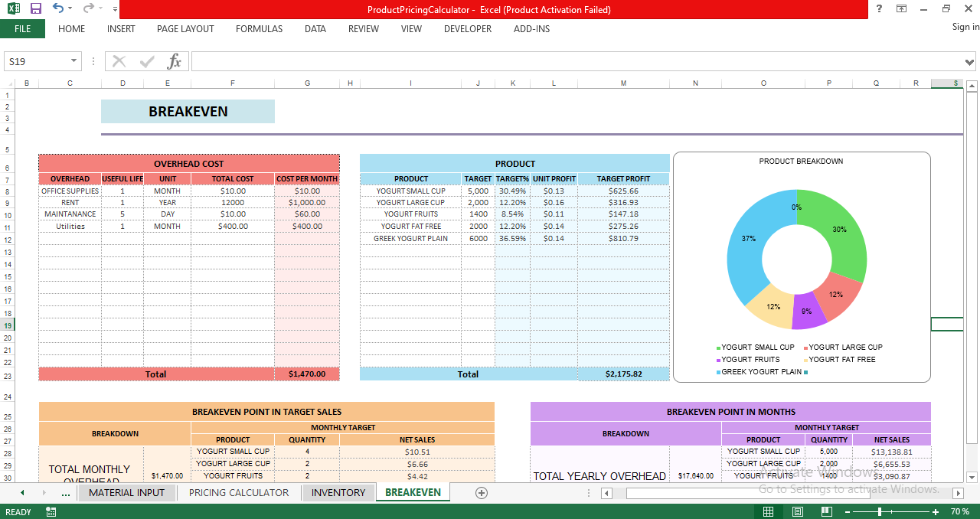Click inside the formula bar input
The height and width of the screenshot is (519, 980).
(x=577, y=61)
